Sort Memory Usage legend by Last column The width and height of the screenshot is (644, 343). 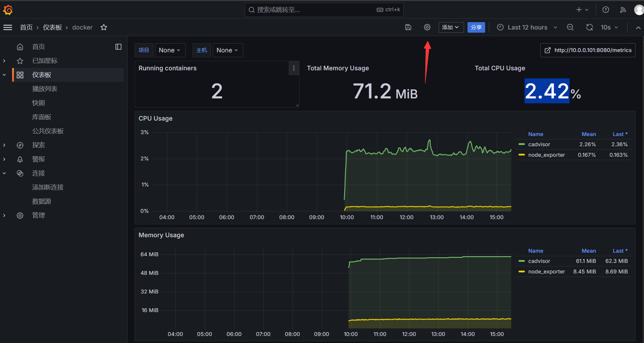click(620, 251)
